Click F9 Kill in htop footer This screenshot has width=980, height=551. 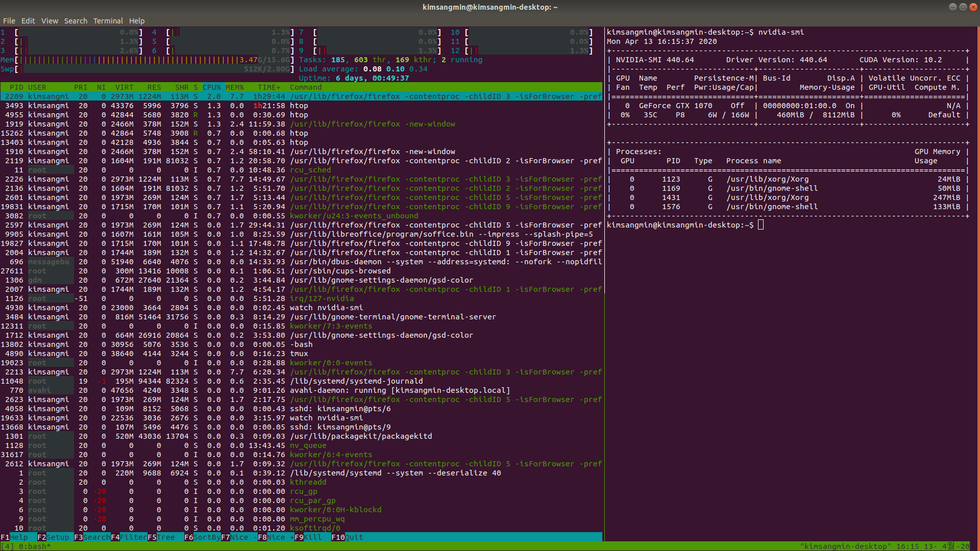point(312,537)
